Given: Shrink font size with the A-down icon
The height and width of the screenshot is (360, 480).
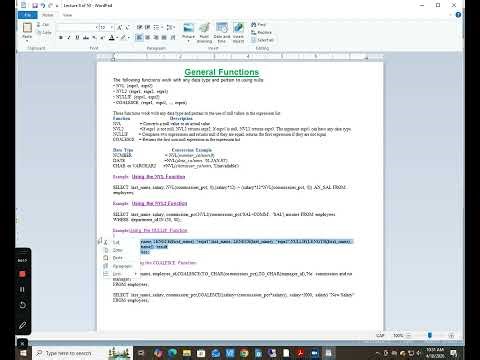Looking at the screenshot, I should tap(127, 27).
